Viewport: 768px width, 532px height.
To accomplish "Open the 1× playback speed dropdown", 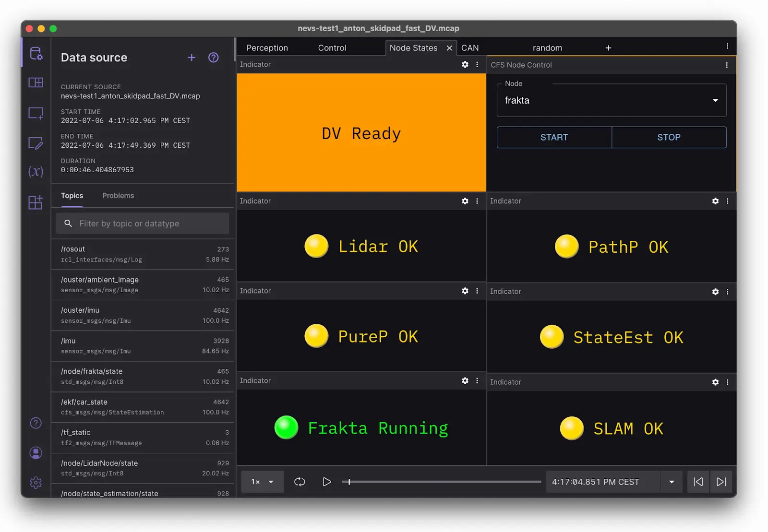I will coord(263,482).
